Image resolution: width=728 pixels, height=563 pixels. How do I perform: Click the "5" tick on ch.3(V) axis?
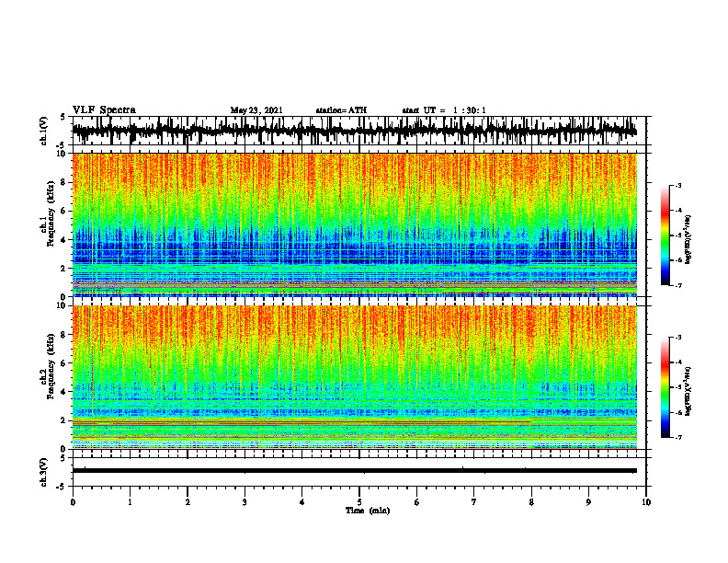pyautogui.click(x=63, y=458)
